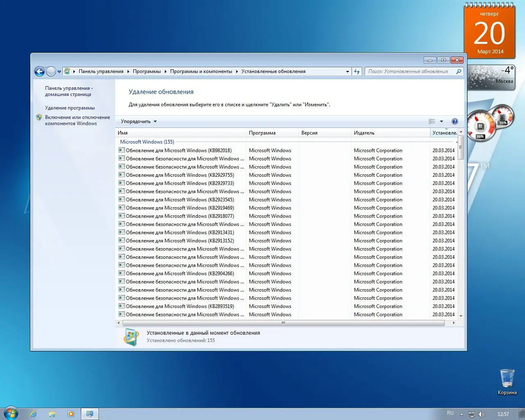525x420 pixels.
Task: Switch input language via RU indicator
Action: click(450, 413)
